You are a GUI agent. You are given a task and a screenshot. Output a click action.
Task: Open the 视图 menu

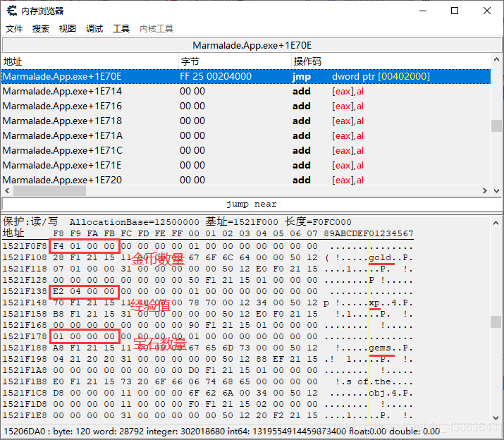click(68, 29)
